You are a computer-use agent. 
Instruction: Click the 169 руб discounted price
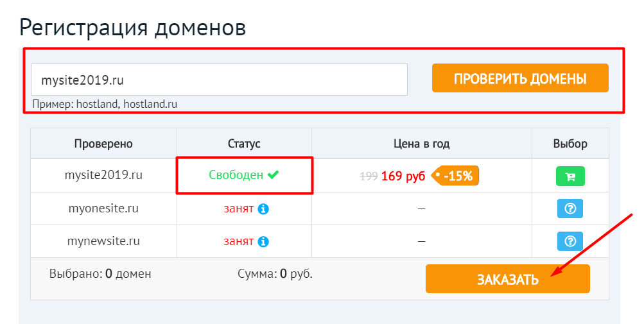[403, 176]
